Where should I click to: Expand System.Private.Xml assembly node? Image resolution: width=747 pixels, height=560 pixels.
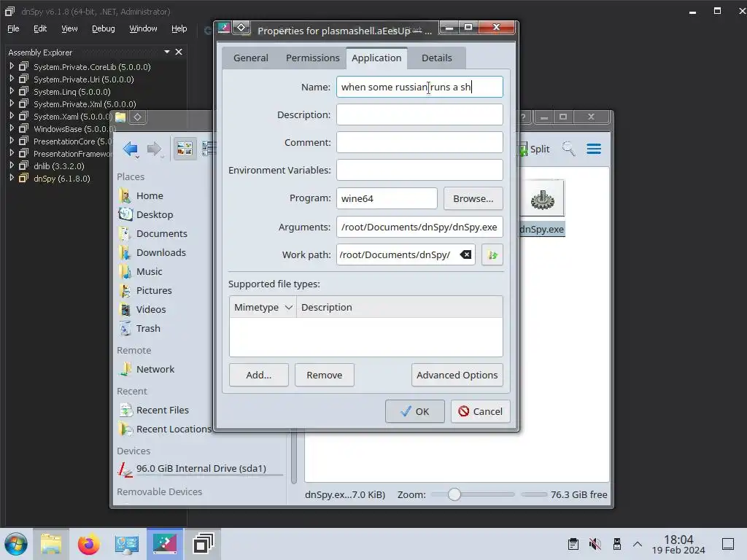12,104
